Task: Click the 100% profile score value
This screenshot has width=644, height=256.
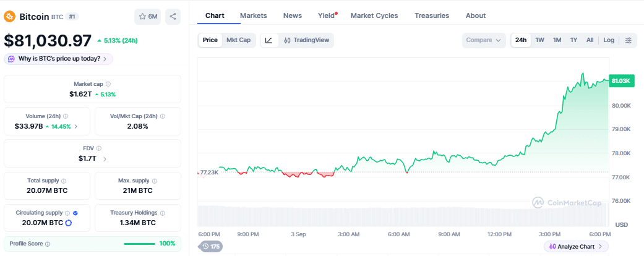Action: 167,244
